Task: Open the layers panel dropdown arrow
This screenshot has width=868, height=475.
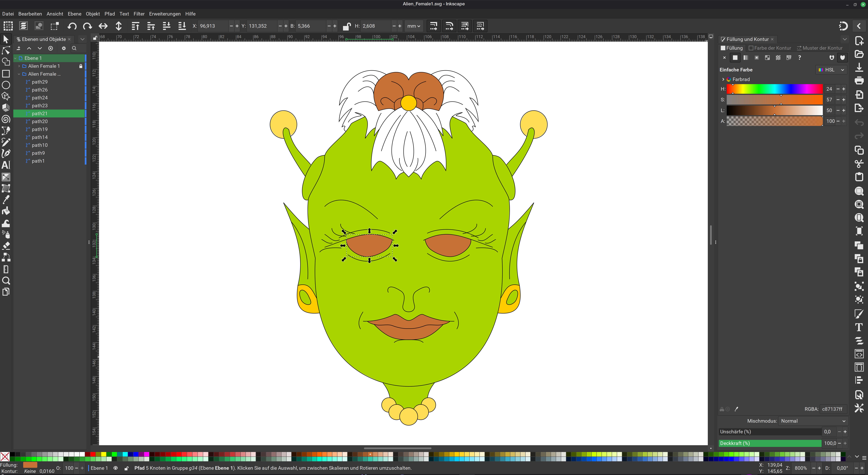Action: [82, 39]
